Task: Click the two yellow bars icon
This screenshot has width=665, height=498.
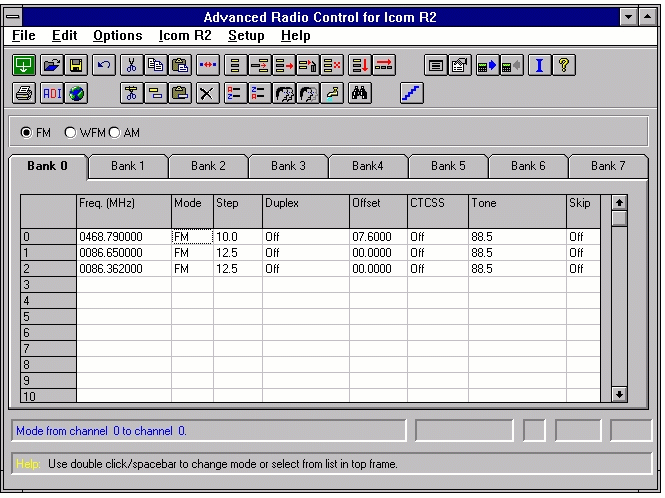Action: (156, 93)
